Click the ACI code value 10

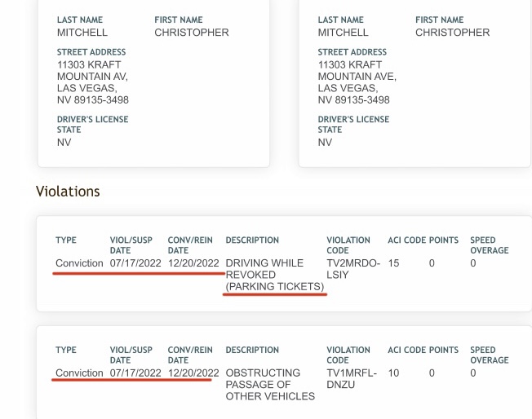[x=393, y=373]
